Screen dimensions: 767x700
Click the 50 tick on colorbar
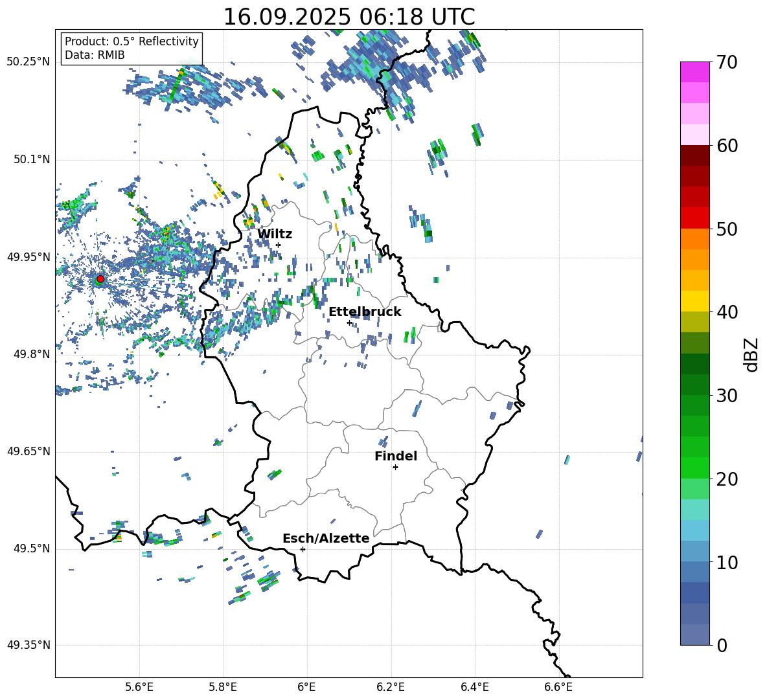point(727,229)
